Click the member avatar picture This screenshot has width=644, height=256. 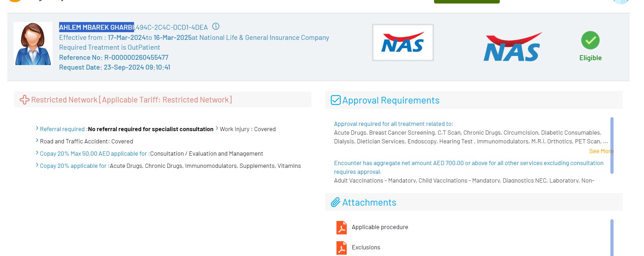33,44
